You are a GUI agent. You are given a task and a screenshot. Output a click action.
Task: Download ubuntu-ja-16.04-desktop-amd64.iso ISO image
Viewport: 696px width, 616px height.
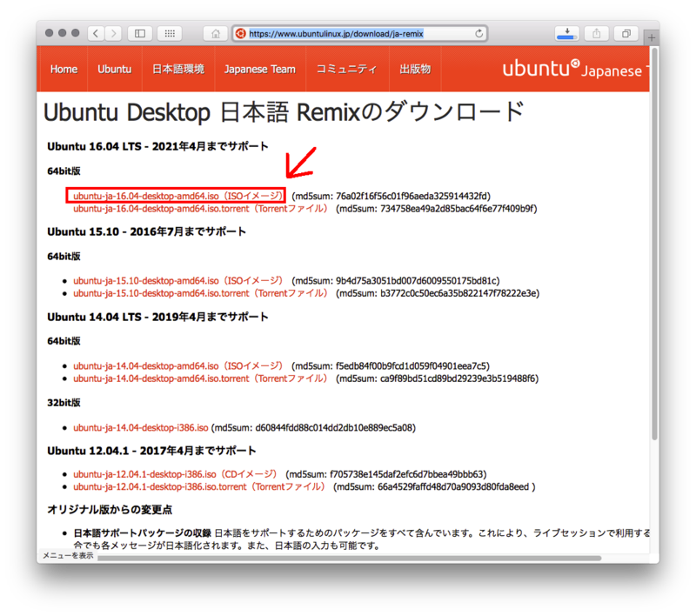[177, 196]
